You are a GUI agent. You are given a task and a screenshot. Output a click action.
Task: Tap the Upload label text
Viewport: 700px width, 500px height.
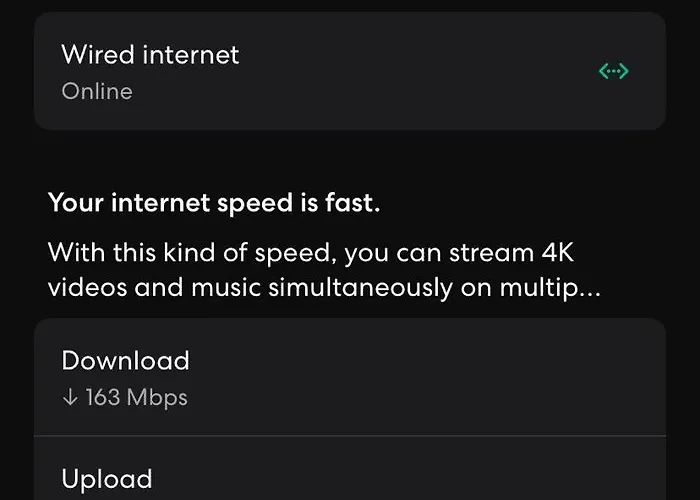[x=107, y=479]
